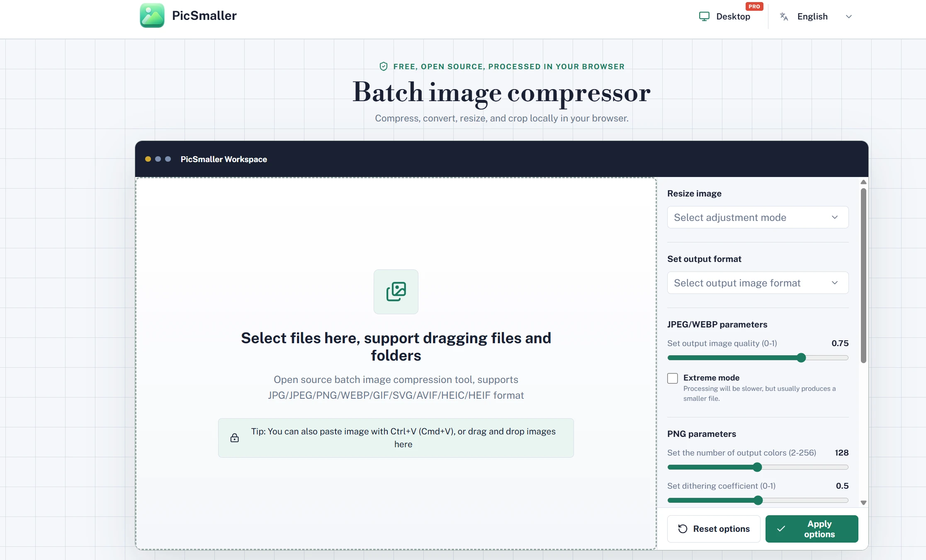Click the yellow dot in workspace title bar
The image size is (926, 560).
pyautogui.click(x=148, y=159)
